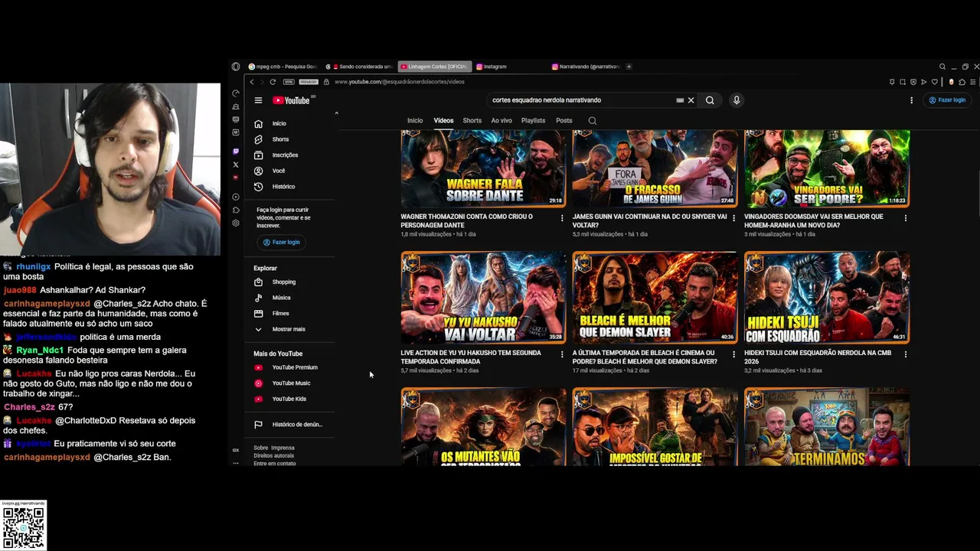Open Vingadores Doomsday video title

click(x=813, y=221)
